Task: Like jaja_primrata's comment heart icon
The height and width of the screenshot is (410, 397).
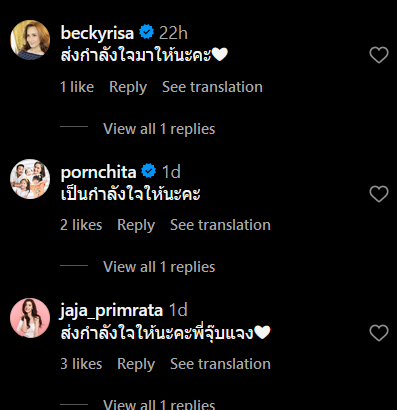Action: 379,333
